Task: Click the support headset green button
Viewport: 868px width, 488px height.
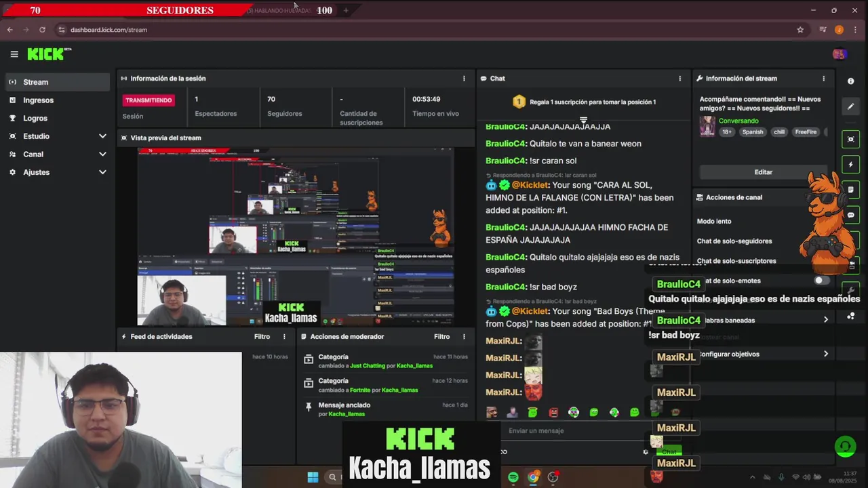Action: click(x=845, y=447)
